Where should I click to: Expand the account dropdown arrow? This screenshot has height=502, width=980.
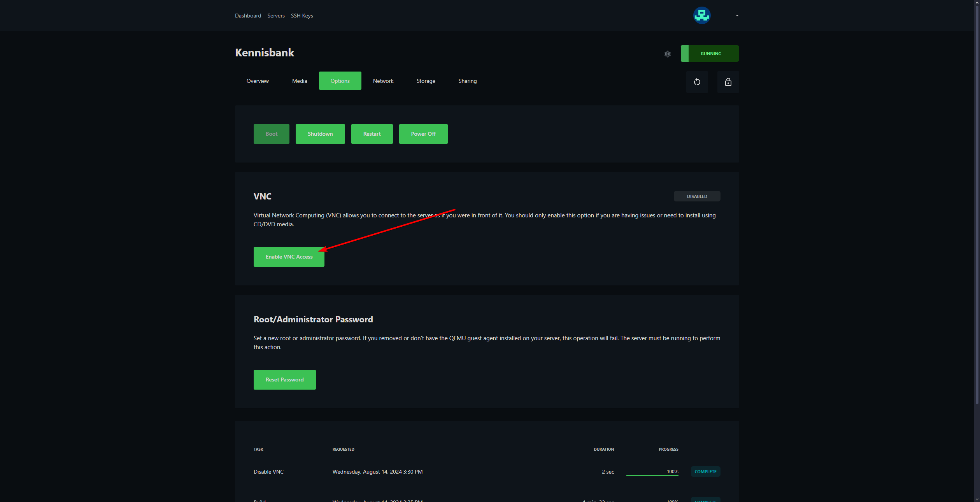click(737, 16)
